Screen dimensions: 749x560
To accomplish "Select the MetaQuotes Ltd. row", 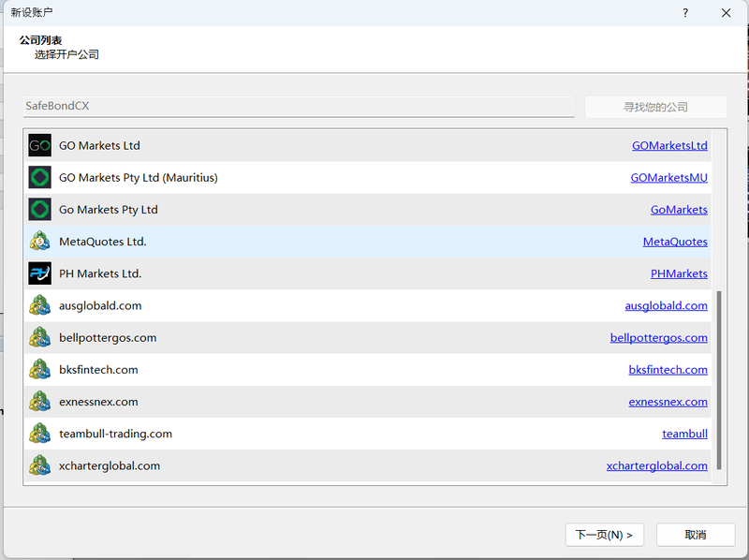I will click(x=367, y=242).
